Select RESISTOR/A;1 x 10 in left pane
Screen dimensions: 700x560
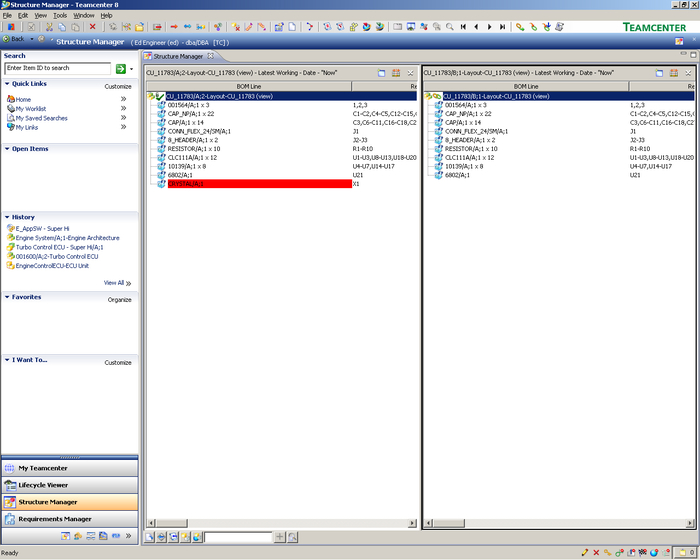(x=194, y=149)
